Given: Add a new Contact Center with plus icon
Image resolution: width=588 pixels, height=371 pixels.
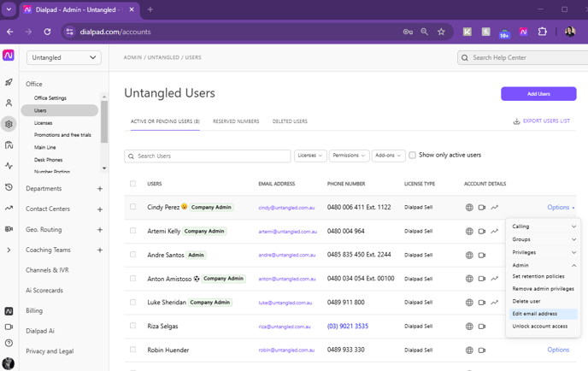Looking at the screenshot, I should tap(100, 209).
